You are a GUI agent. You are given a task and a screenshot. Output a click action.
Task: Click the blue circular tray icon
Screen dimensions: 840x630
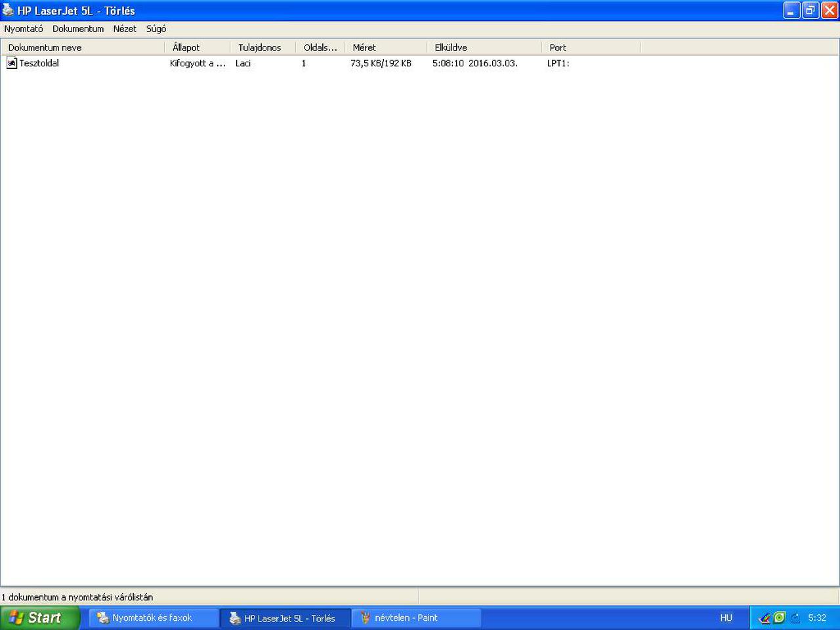click(795, 618)
